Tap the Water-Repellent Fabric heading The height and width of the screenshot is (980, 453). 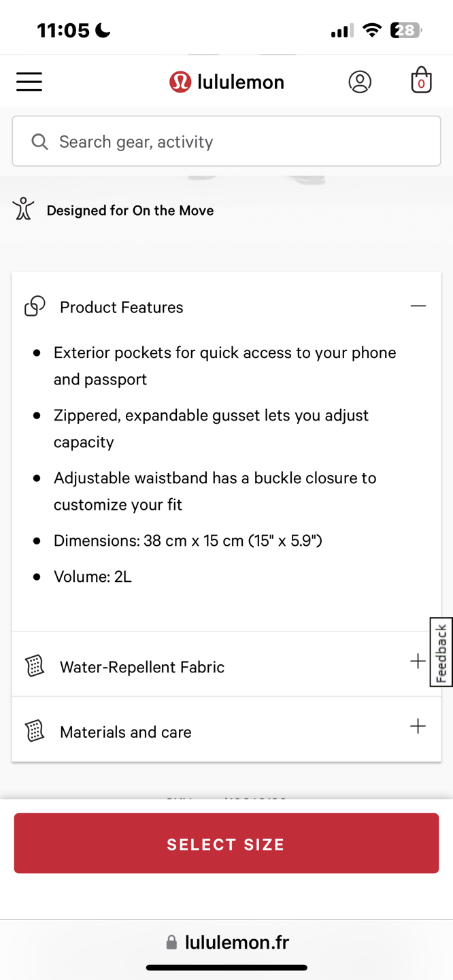[x=142, y=667]
